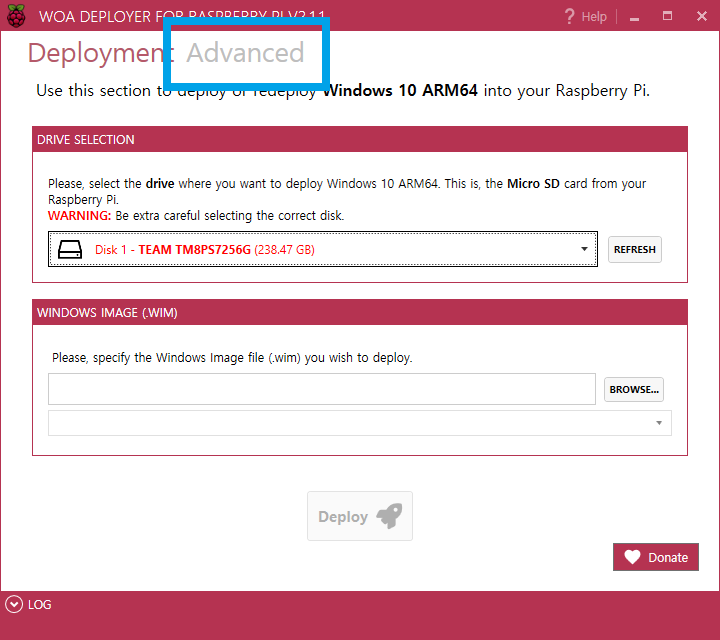
Task: Open the Windows image index dropdown
Action: click(x=360, y=423)
